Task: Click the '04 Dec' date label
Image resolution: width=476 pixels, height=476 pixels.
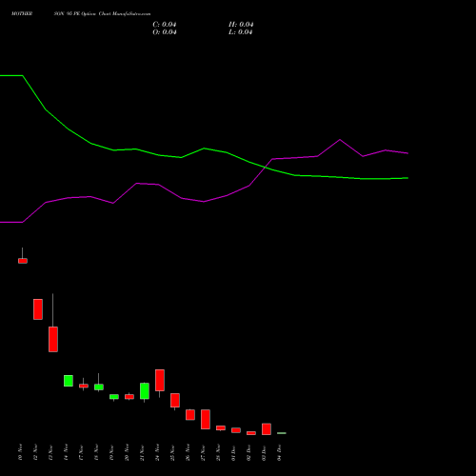Action: click(279, 452)
